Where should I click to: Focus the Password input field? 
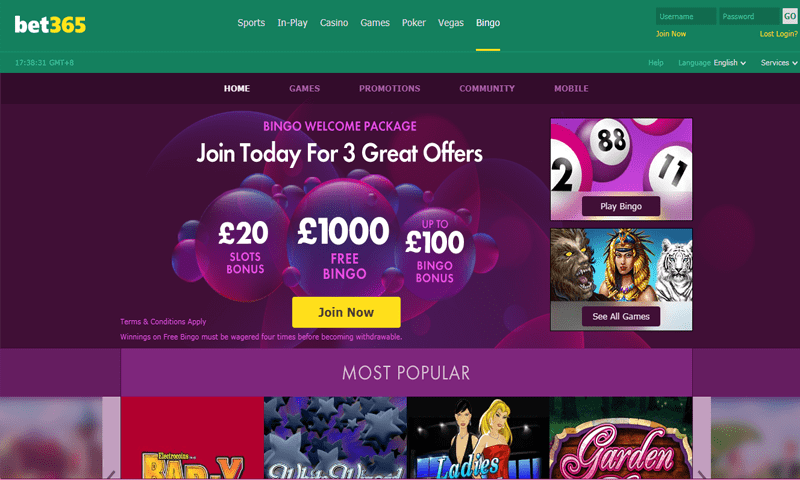[749, 16]
